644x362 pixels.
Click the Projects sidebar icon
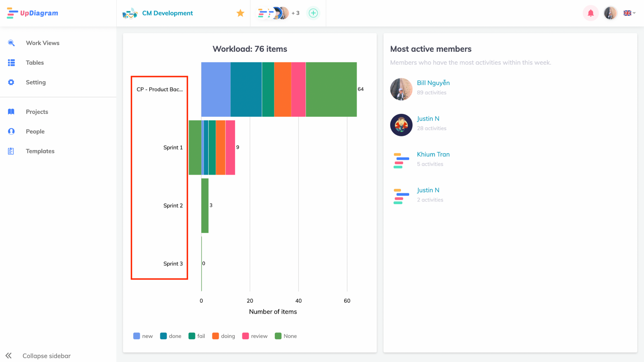point(11,111)
